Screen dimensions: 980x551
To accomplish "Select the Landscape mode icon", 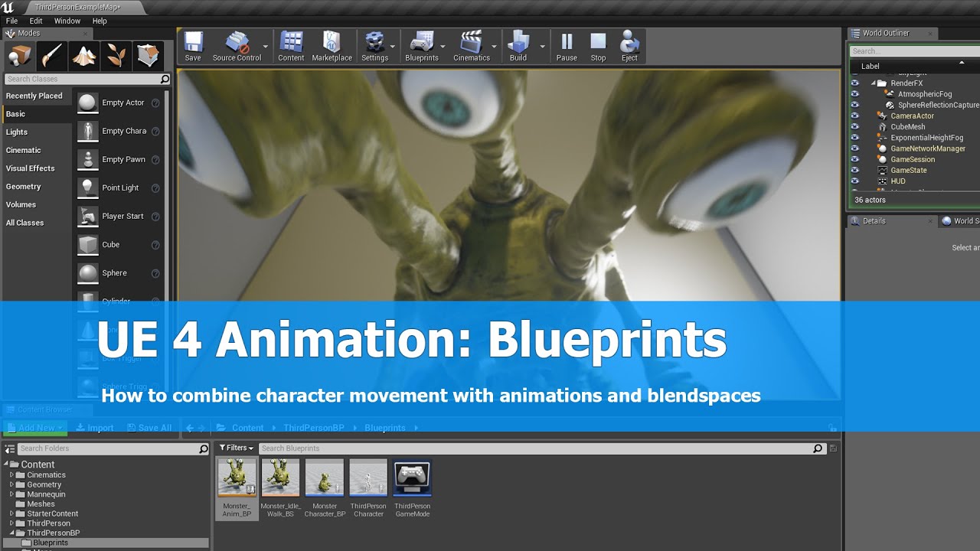I will [84, 55].
